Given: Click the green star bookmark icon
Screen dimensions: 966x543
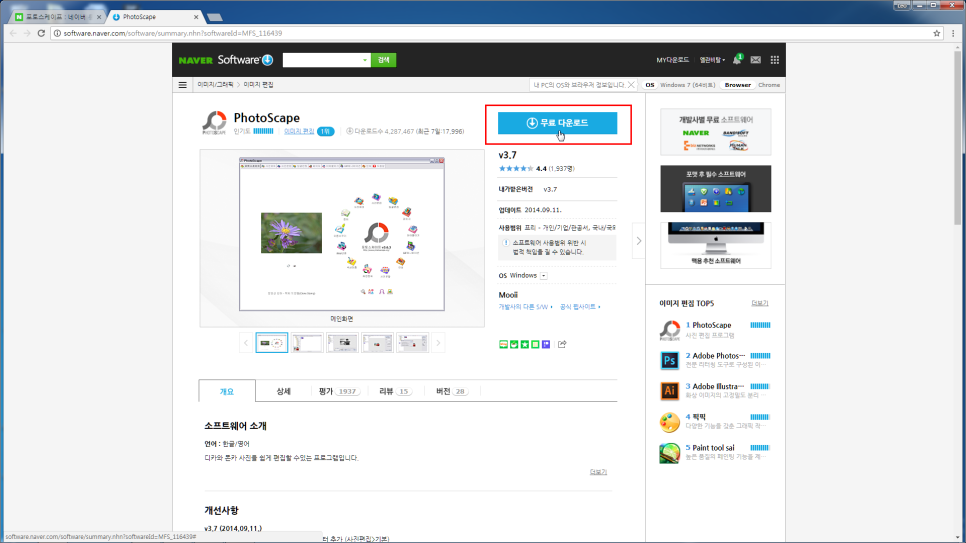Looking at the screenshot, I should point(524,344).
